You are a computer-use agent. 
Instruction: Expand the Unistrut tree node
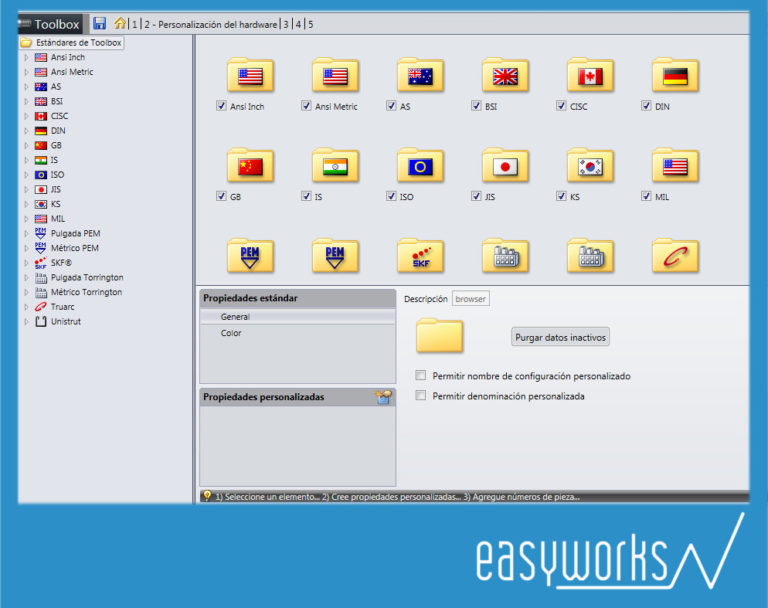pos(26,322)
